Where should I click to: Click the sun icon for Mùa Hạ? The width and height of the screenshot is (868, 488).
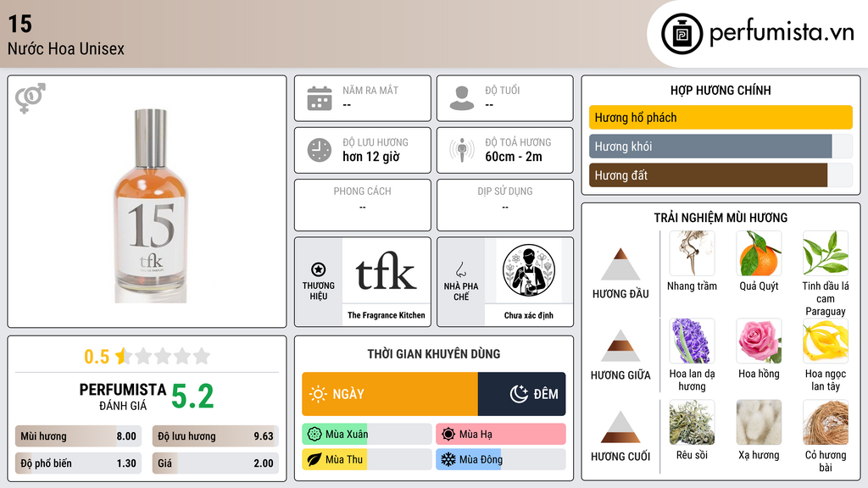coord(448,435)
